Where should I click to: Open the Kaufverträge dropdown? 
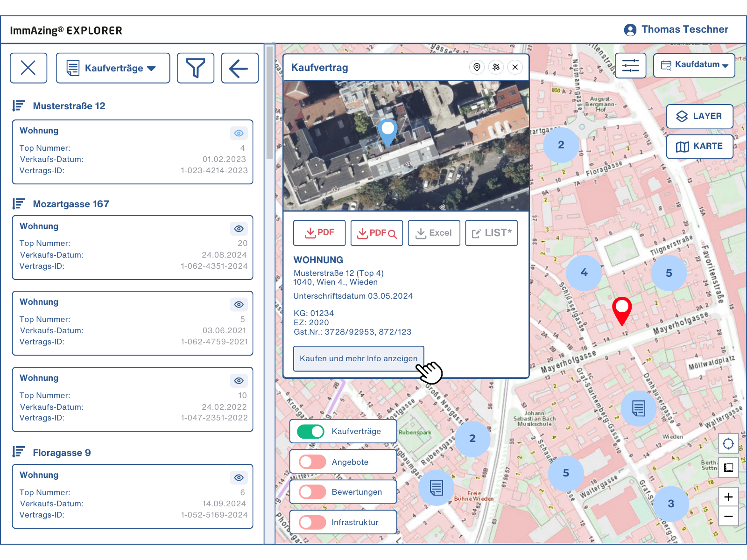coord(113,68)
